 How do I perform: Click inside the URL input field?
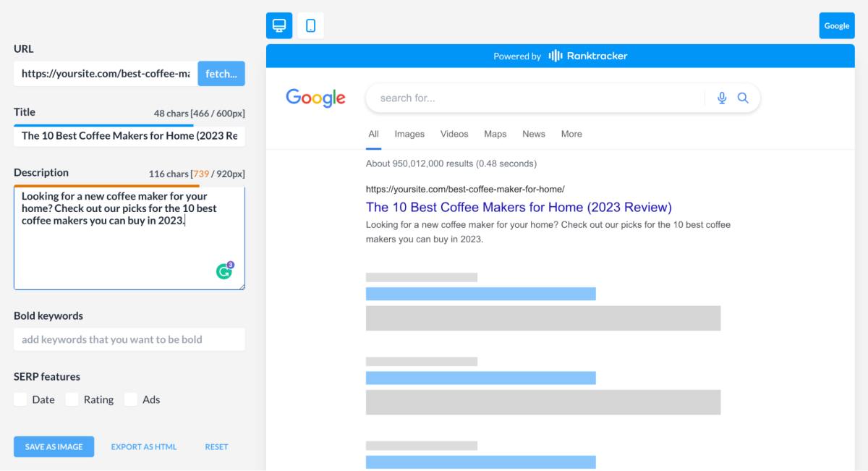click(106, 74)
